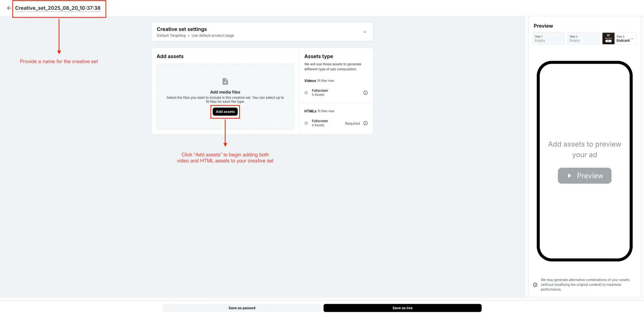
Task: Click the upload file icon above Add media files
Action: pyautogui.click(x=225, y=81)
